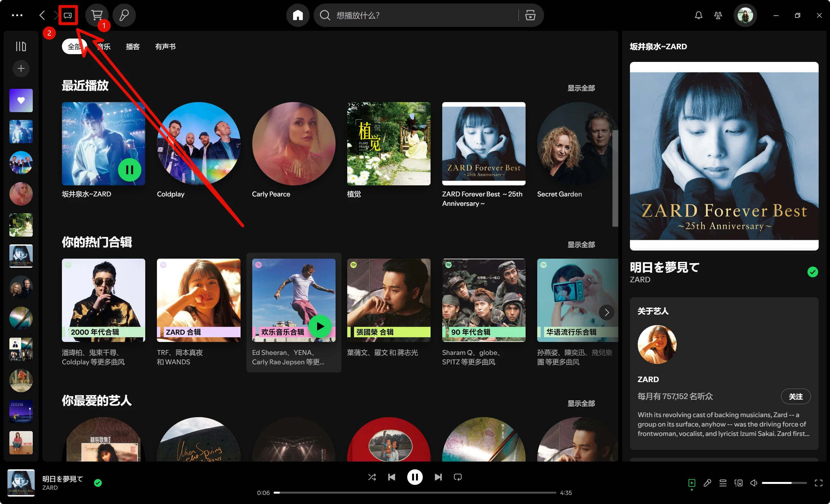Open the ZARD 合辑 mix
The height and width of the screenshot is (504, 830).
(199, 312)
